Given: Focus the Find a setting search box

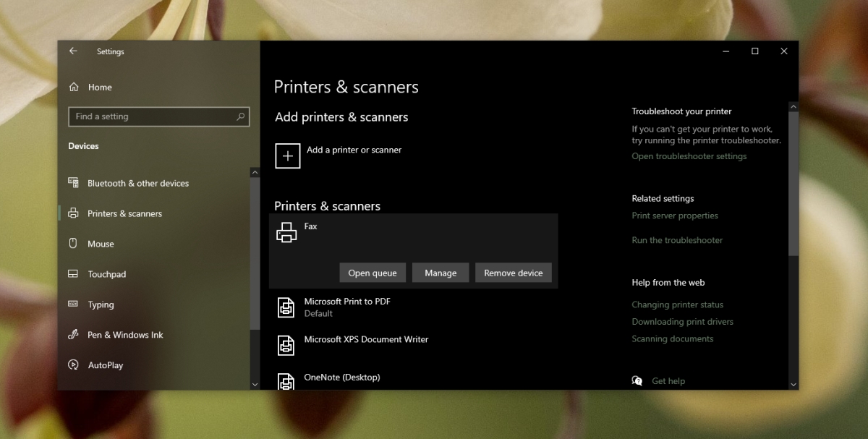Looking at the screenshot, I should (x=159, y=116).
